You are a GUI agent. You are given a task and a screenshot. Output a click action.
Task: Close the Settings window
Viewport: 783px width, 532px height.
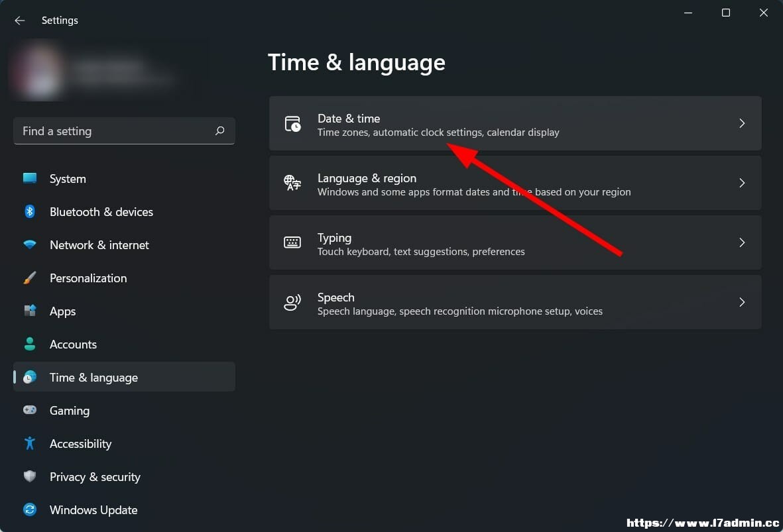click(x=764, y=13)
